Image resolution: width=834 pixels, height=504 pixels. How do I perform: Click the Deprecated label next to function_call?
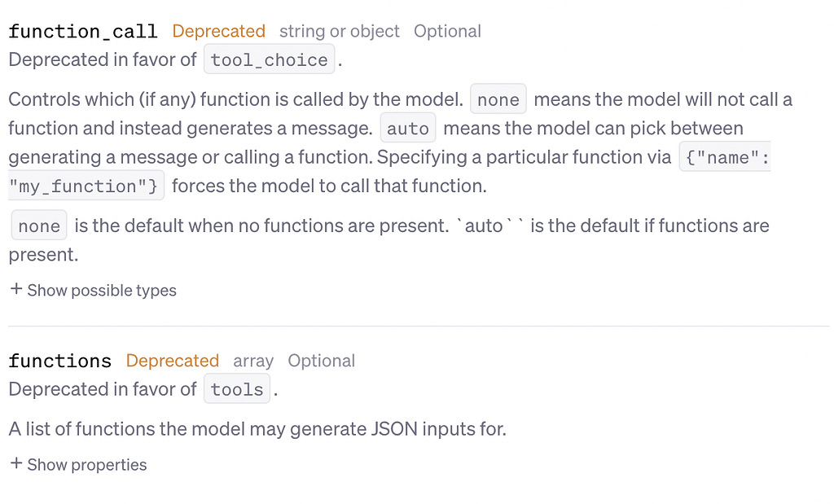coord(218,32)
